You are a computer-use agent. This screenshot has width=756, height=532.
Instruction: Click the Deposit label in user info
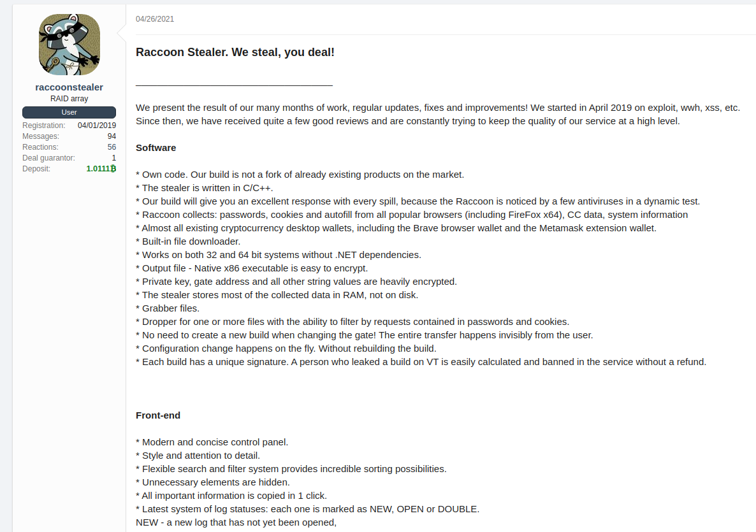pyautogui.click(x=36, y=169)
